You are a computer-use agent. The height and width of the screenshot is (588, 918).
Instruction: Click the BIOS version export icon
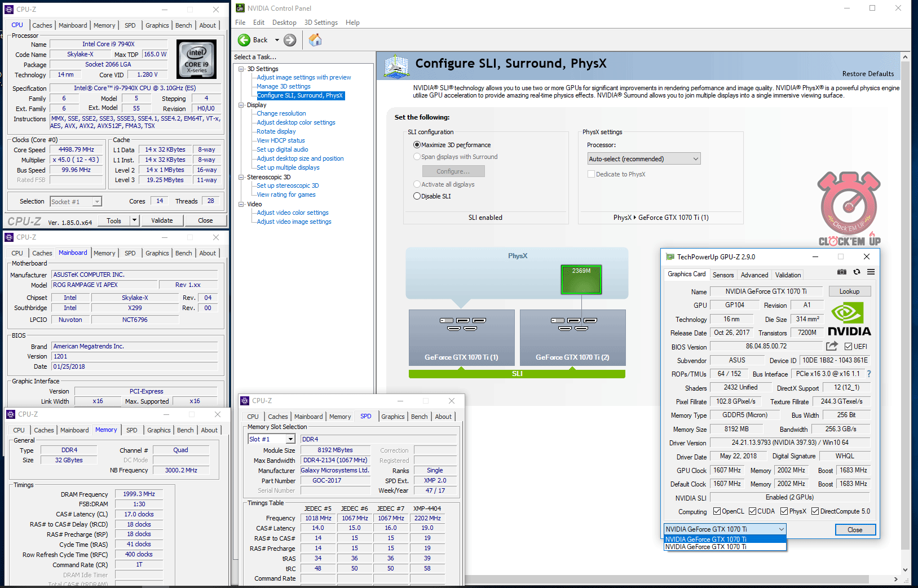pyautogui.click(x=832, y=346)
